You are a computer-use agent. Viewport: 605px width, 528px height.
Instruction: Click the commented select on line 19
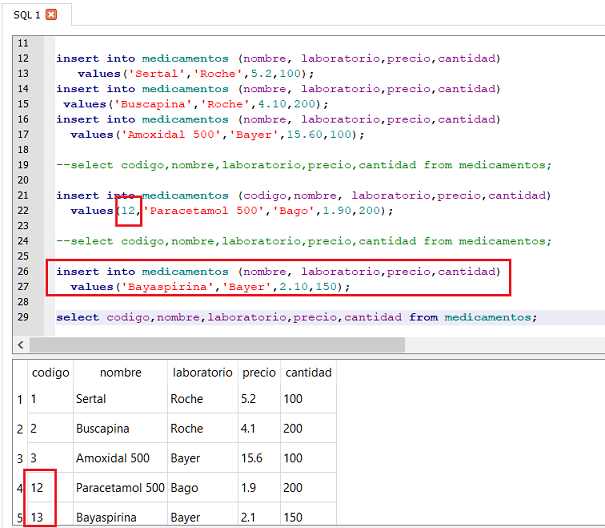click(304, 165)
